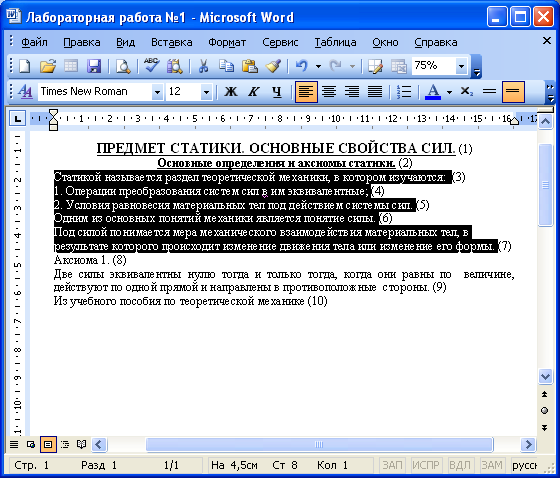The width and height of the screenshot is (560, 478).
Task: Toggle single line spacing button
Action: click(x=489, y=92)
